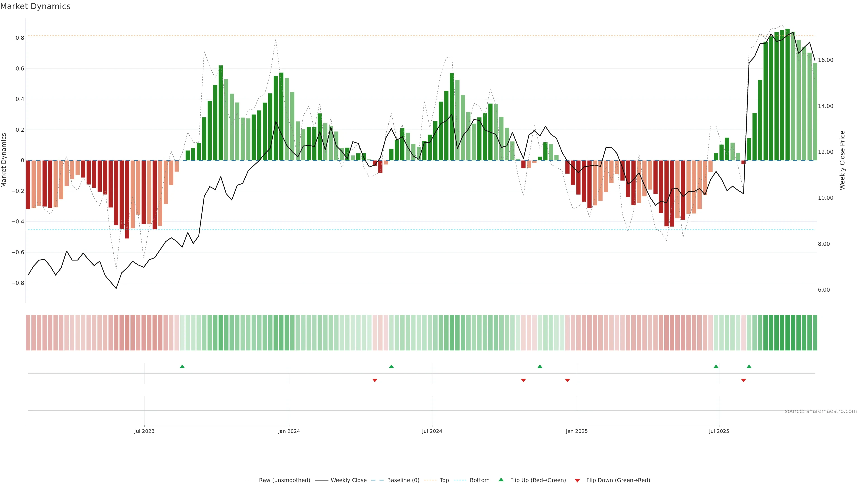
Task: Click the Market Dynamics chart title
Action: [35, 6]
